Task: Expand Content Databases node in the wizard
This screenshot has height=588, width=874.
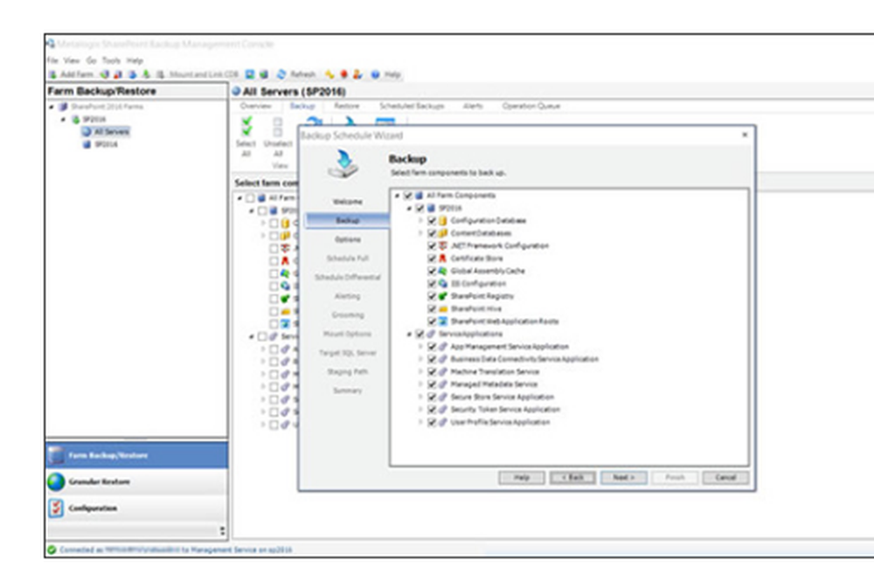Action: click(x=421, y=233)
